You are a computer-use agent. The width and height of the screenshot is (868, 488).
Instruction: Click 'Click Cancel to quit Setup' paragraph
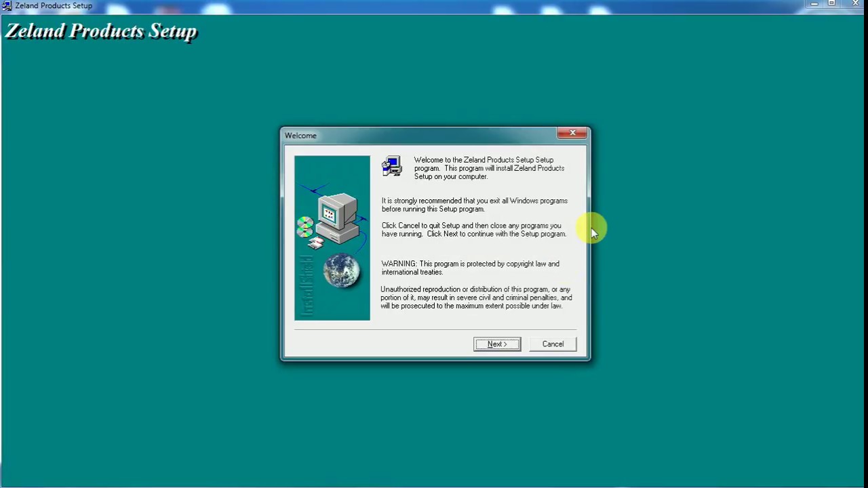474,230
